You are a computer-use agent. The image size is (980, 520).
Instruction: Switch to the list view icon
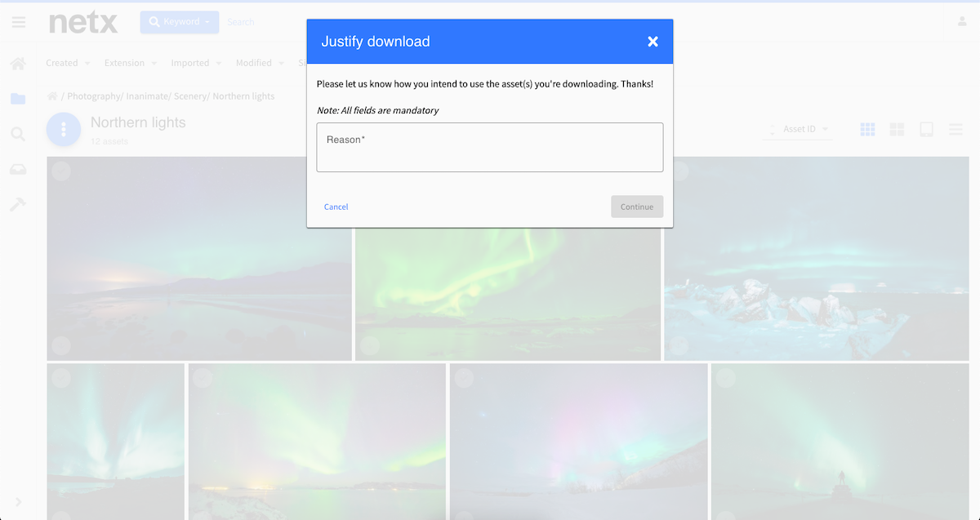coord(955,129)
